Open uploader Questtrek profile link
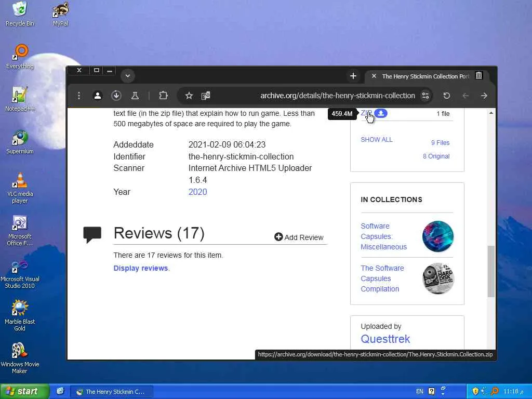This screenshot has width=532, height=399. click(x=385, y=339)
